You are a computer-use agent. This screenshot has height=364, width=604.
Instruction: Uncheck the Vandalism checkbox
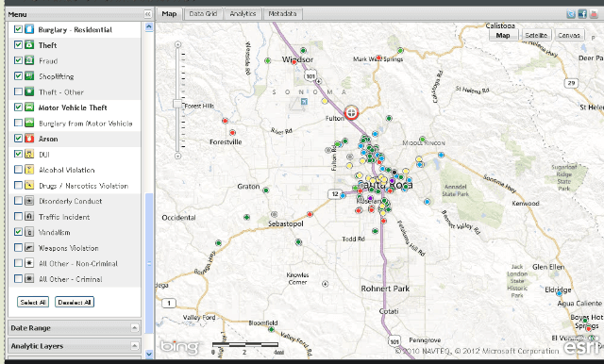click(18, 232)
